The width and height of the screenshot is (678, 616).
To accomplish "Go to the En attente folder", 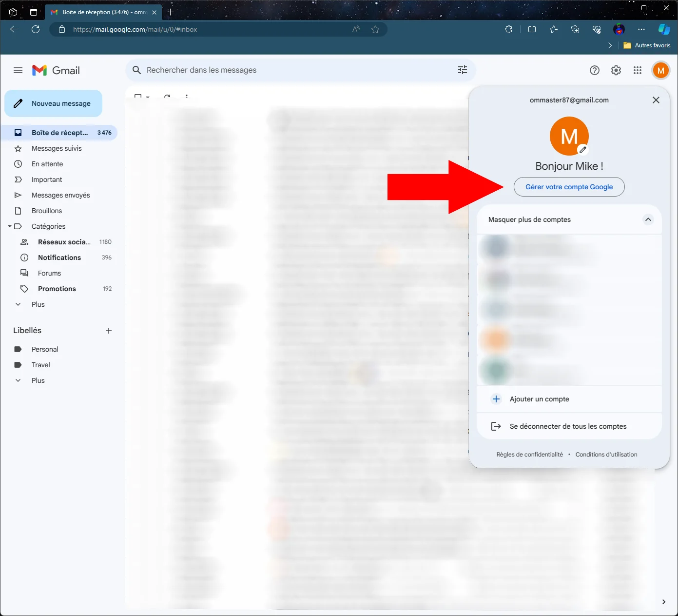I will click(59, 164).
